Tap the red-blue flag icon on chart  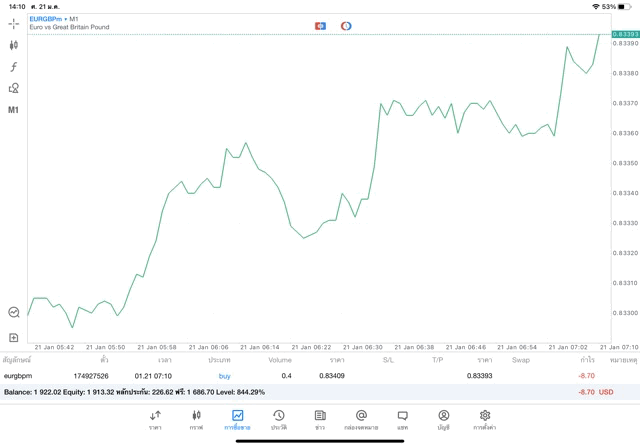(320, 26)
